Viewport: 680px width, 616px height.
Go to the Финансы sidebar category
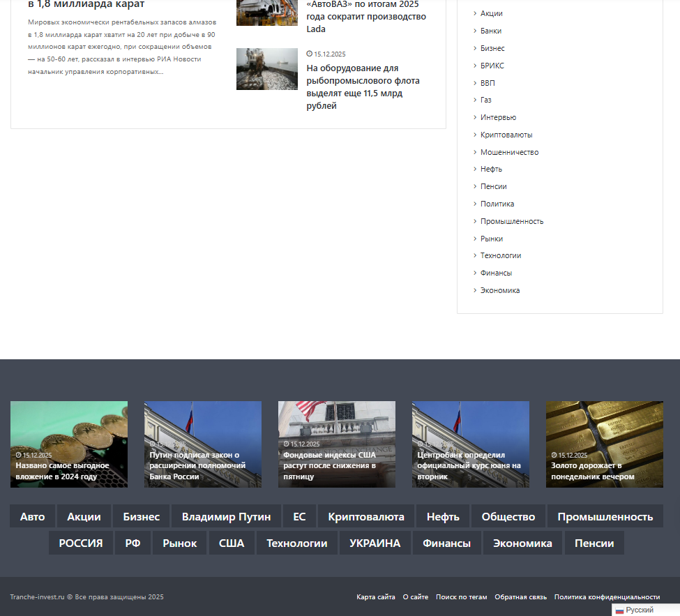[496, 273]
